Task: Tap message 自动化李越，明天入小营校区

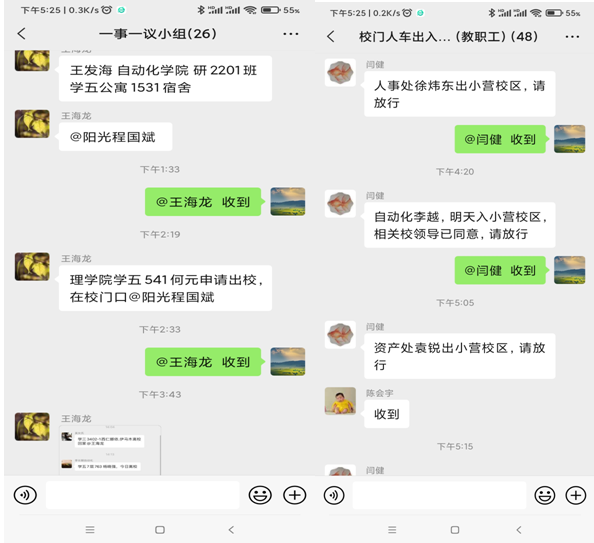Action: coord(460,225)
